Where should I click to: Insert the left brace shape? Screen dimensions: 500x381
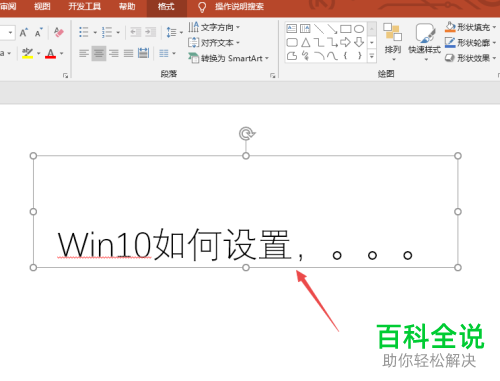click(346, 56)
